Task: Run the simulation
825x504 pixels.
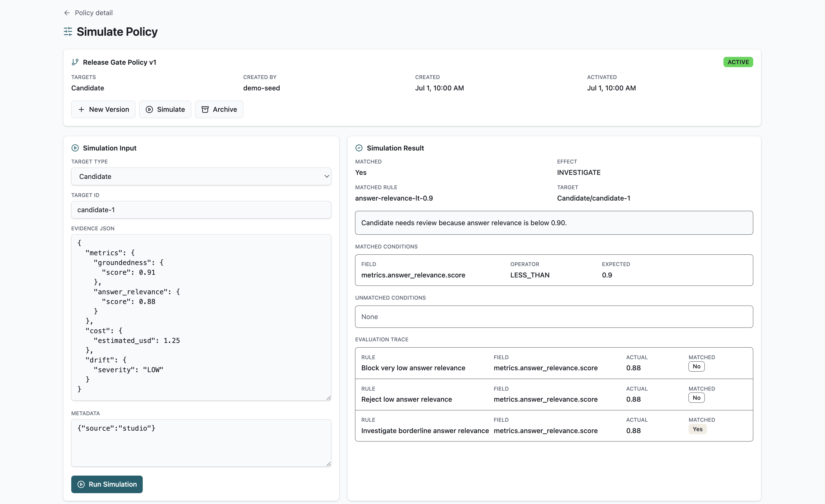Action: click(107, 484)
